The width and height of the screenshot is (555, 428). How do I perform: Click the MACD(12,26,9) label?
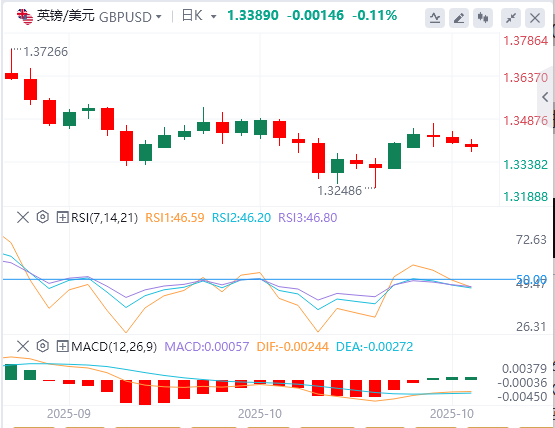(x=114, y=346)
